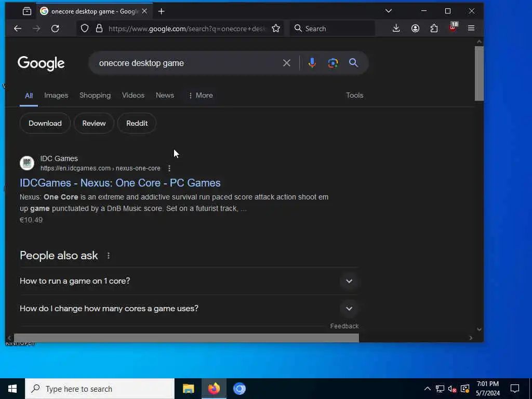Image resolution: width=532 pixels, height=399 pixels.
Task: Click the Google magnifier search button
Action: click(x=353, y=62)
